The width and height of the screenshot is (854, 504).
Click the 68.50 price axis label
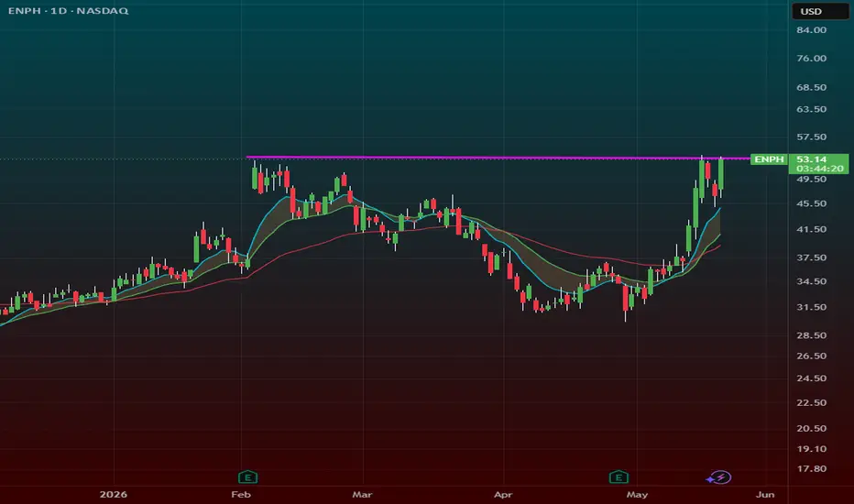coord(812,87)
